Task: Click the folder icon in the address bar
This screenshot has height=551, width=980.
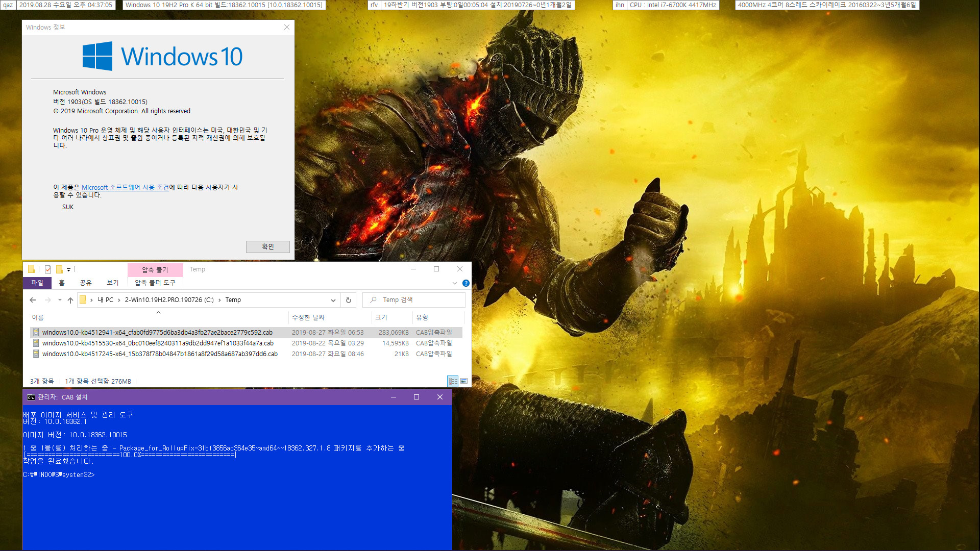Action: click(83, 300)
